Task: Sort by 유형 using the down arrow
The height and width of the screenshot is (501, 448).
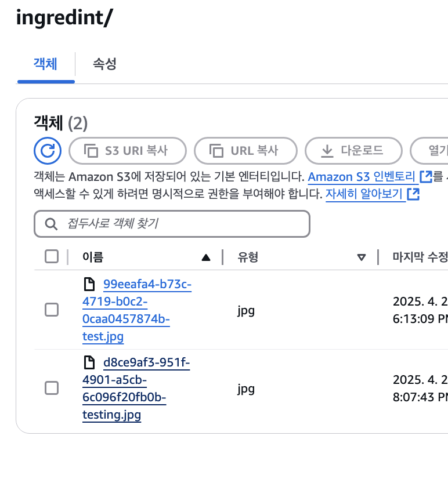Action: coord(362,257)
